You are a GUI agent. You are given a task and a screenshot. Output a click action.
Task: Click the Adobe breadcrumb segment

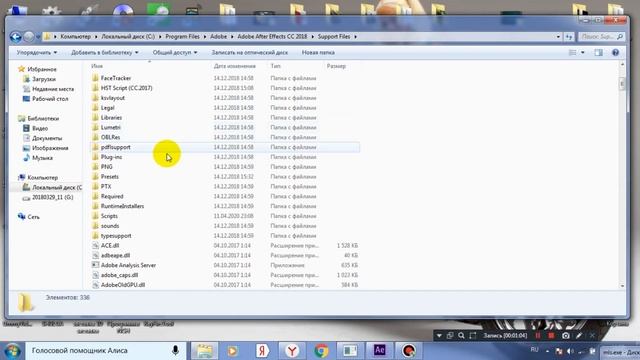coord(218,37)
